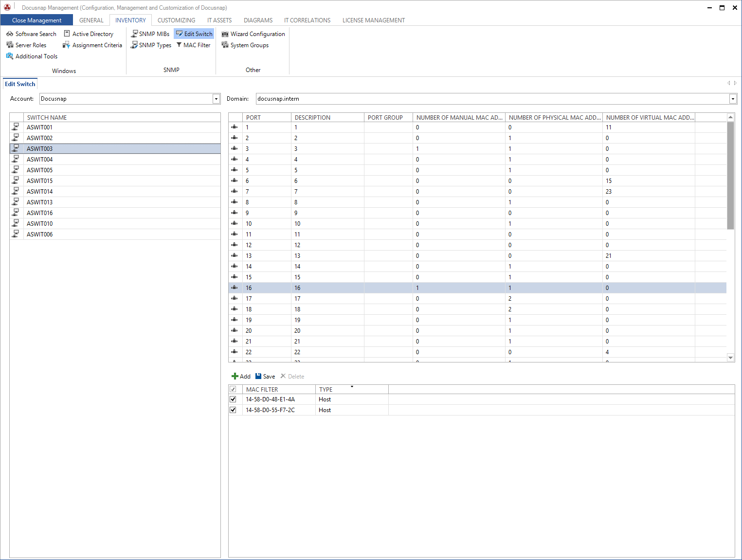Image resolution: width=742 pixels, height=560 pixels.
Task: Select port 17 row
Action: (477, 299)
